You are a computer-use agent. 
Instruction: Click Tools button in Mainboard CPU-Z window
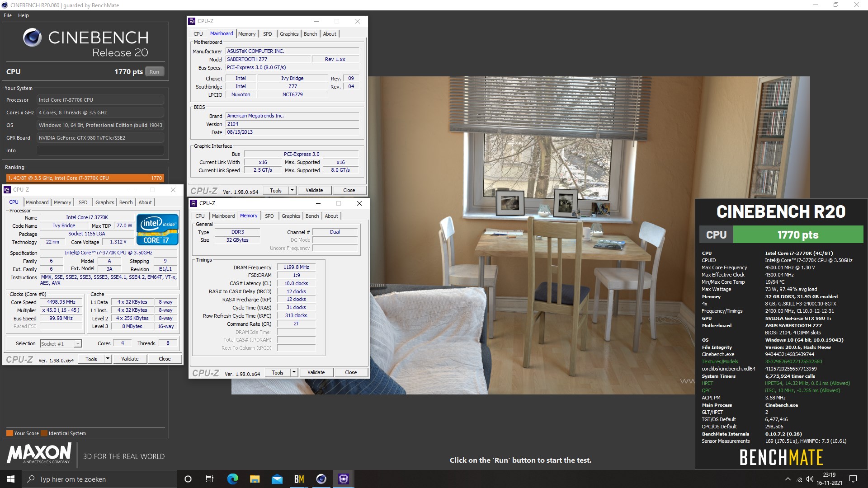[276, 190]
